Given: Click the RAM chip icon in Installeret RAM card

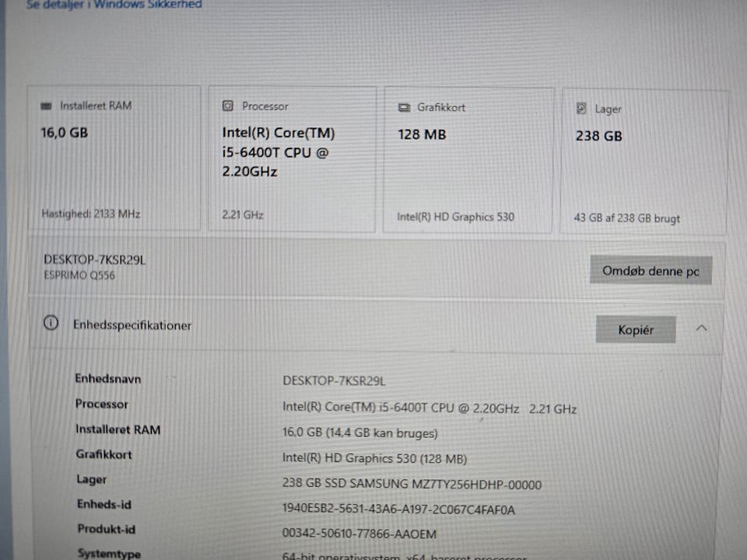Looking at the screenshot, I should click(x=46, y=106).
